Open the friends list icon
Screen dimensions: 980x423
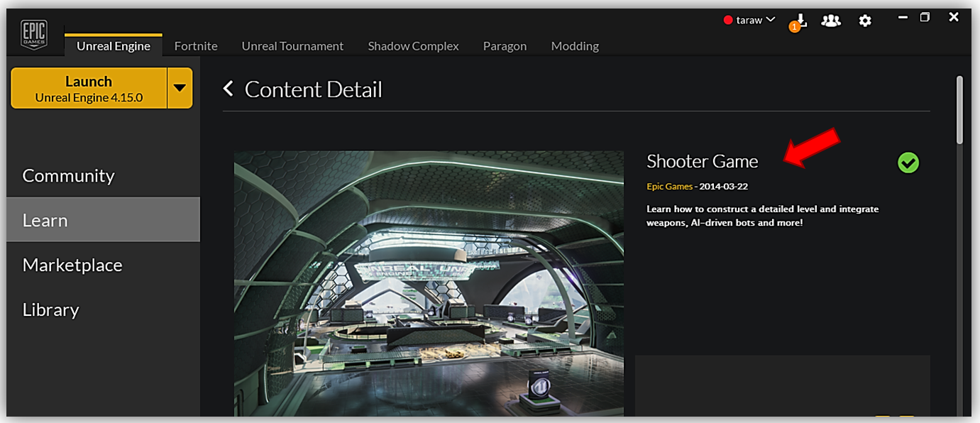pos(830,21)
